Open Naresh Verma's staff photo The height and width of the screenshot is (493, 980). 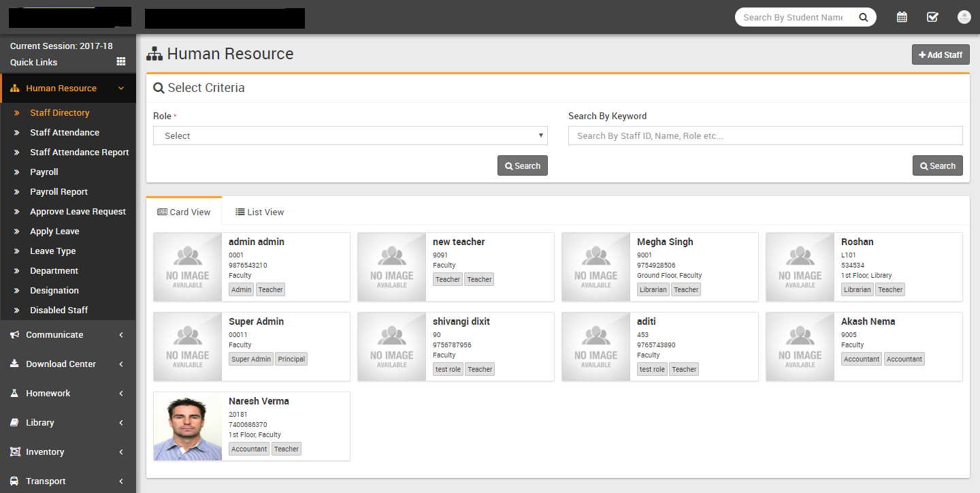(188, 426)
